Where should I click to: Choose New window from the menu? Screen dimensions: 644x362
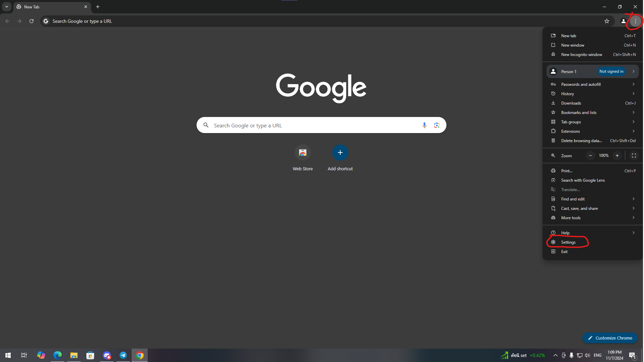click(593, 45)
